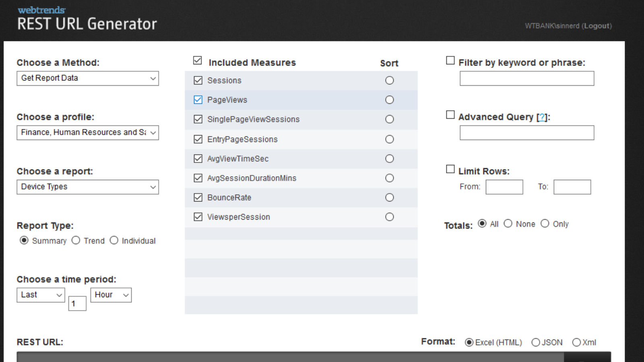Screen dimensions: 644x362
Task: Select JSON format
Action: tap(536, 342)
